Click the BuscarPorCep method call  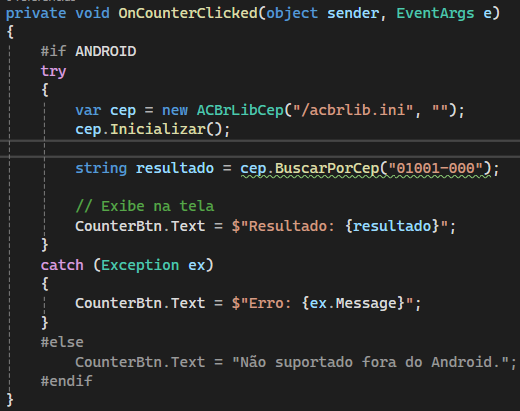(327, 168)
